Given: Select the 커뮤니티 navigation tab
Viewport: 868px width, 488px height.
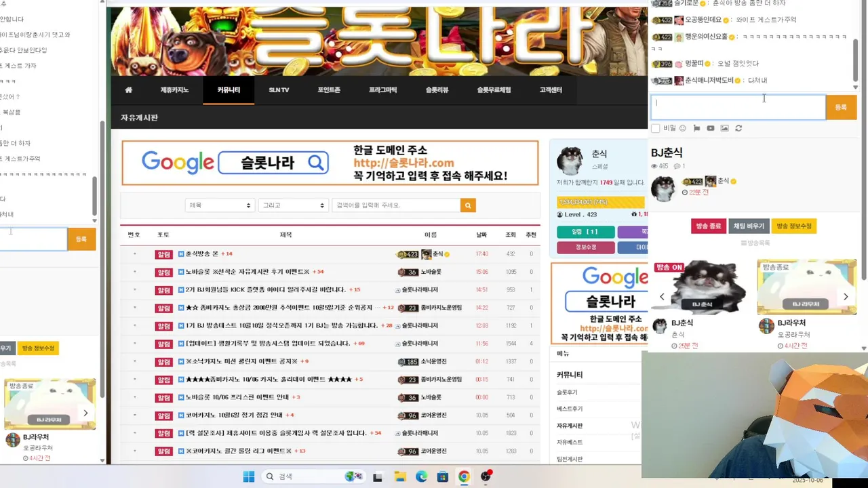Looking at the screenshot, I should point(229,89).
